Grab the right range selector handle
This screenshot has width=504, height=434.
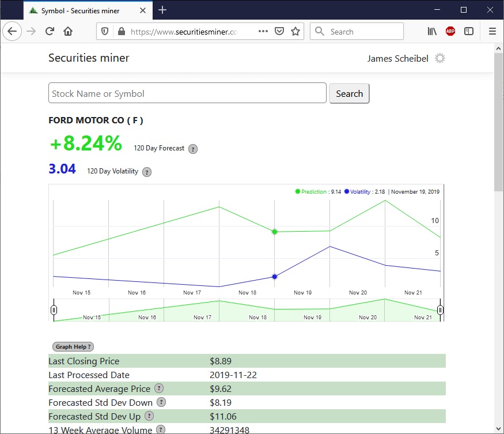tap(440, 310)
